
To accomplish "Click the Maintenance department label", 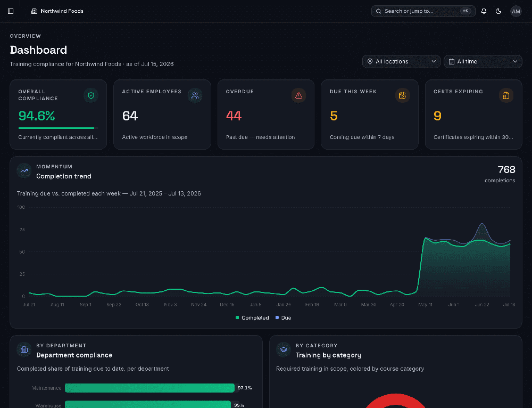I will point(47,388).
